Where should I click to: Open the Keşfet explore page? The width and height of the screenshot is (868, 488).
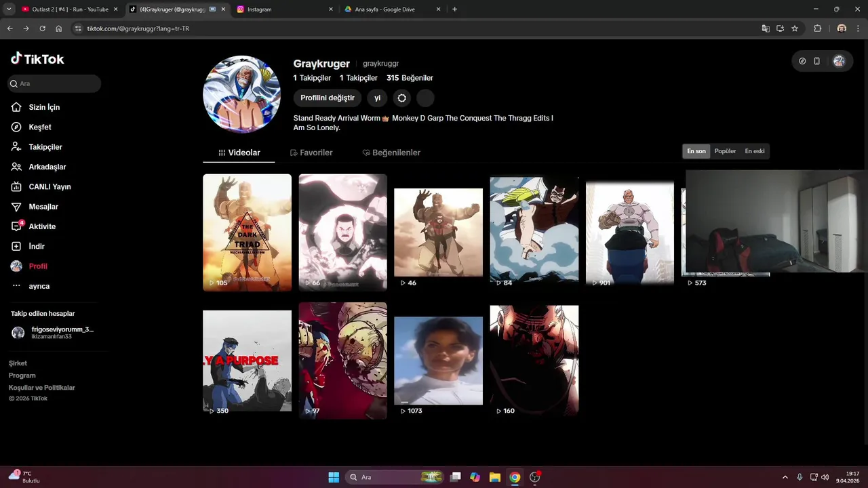pyautogui.click(x=39, y=127)
